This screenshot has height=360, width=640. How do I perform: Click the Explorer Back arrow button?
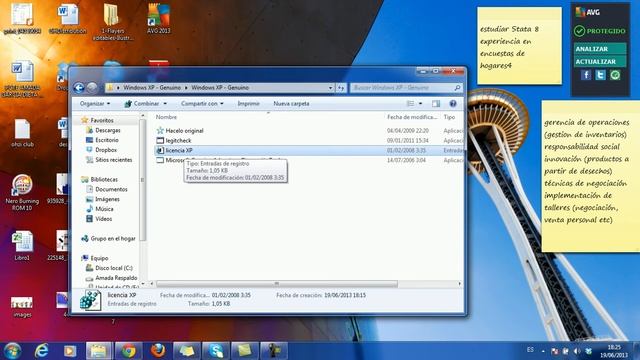click(79, 87)
